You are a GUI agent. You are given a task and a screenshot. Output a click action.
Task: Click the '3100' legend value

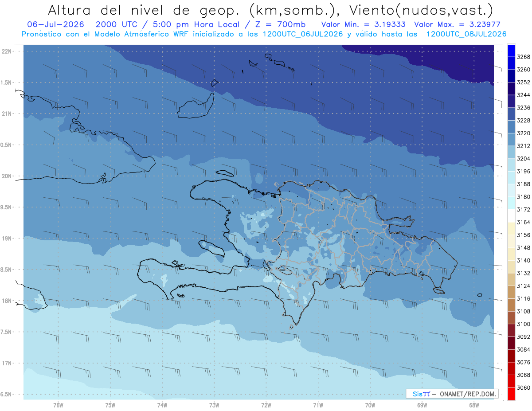click(524, 324)
